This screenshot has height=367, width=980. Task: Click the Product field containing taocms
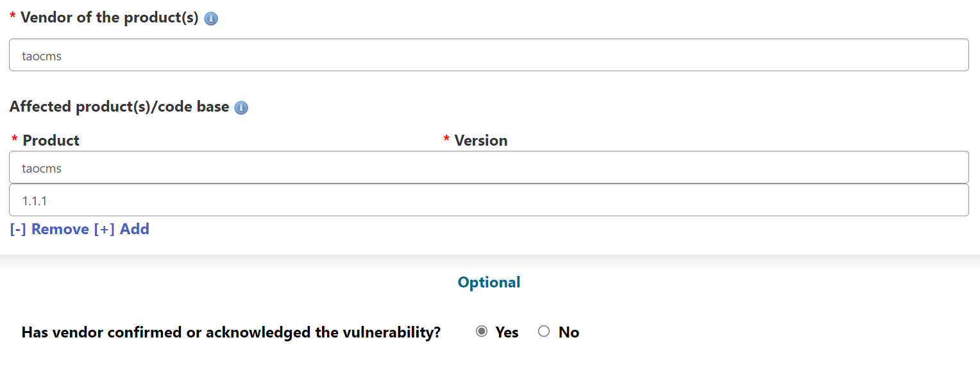pos(489,167)
